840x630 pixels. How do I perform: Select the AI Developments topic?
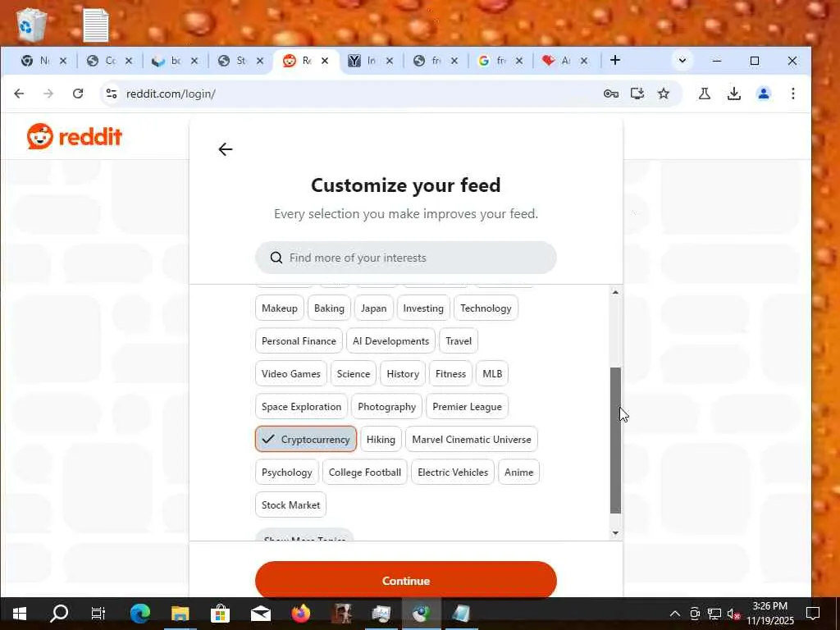(391, 340)
